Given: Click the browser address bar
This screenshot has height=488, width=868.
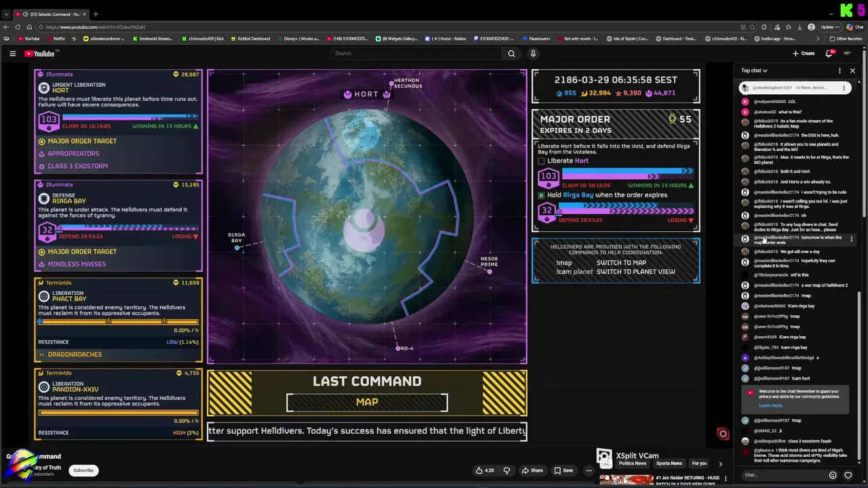Looking at the screenshot, I should tap(393, 27).
